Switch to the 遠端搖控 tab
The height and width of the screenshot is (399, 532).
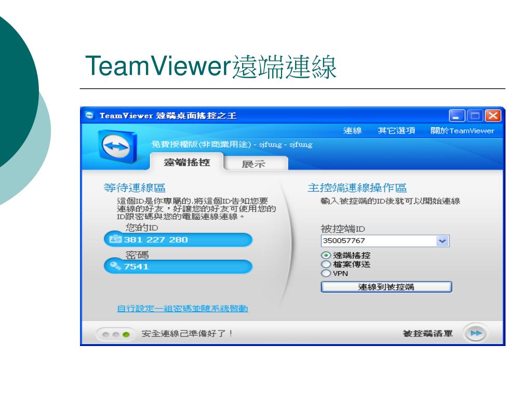tap(187, 162)
